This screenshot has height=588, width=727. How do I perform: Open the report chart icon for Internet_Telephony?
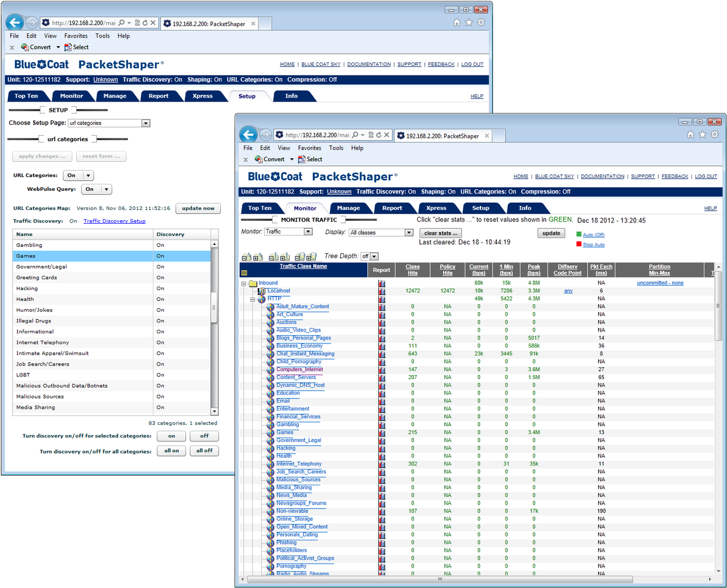click(382, 464)
